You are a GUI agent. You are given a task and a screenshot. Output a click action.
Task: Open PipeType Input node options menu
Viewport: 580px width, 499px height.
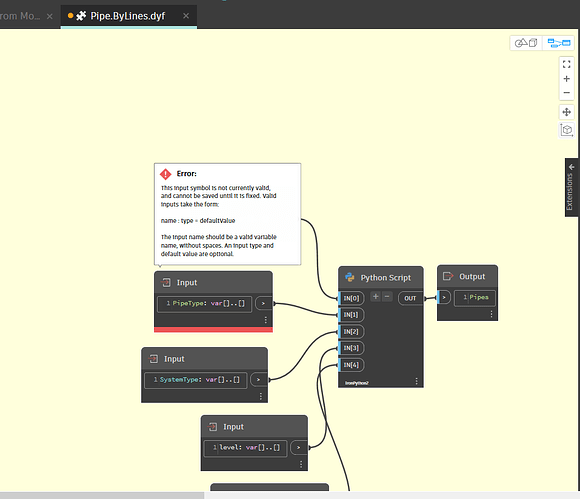tap(265, 320)
